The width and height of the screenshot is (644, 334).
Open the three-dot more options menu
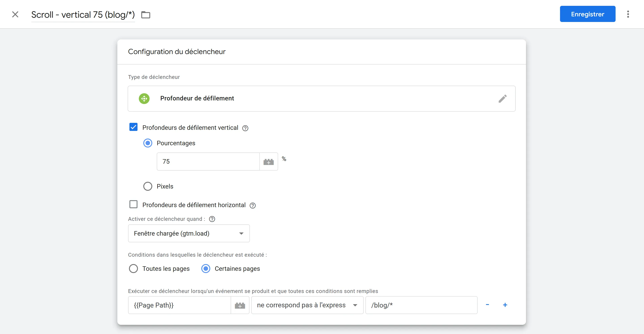(x=628, y=14)
